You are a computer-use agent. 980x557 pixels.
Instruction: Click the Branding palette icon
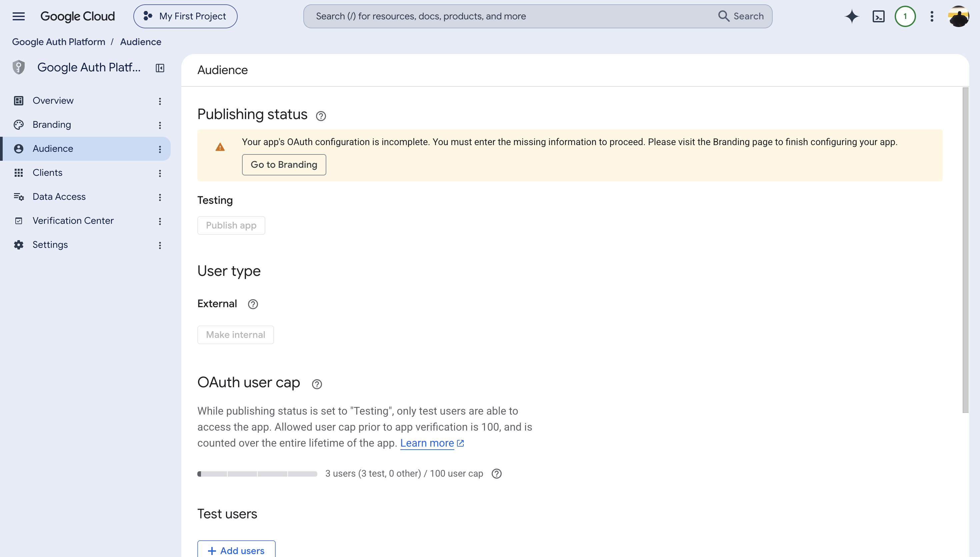pos(18,125)
